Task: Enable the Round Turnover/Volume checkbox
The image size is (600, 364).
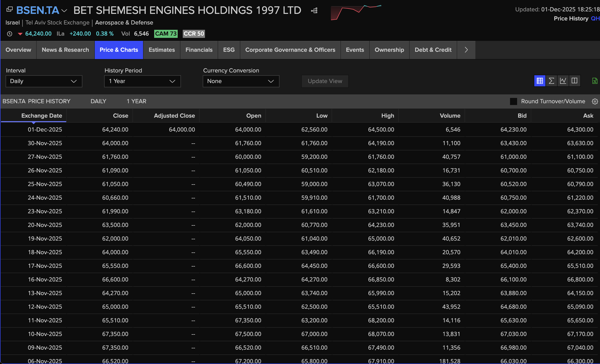Action: (513, 101)
